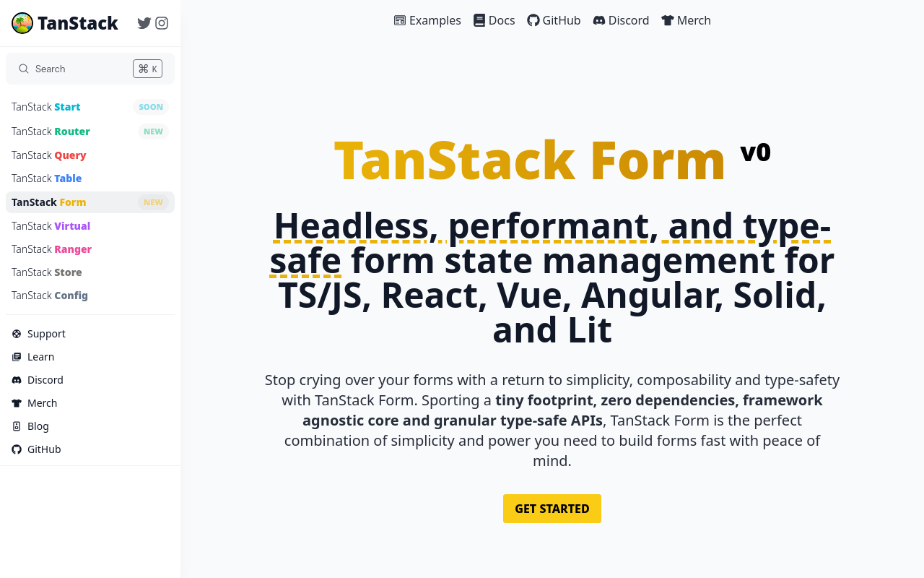
Task: Click the ⌘K shortcut badge
Action: click(x=147, y=69)
